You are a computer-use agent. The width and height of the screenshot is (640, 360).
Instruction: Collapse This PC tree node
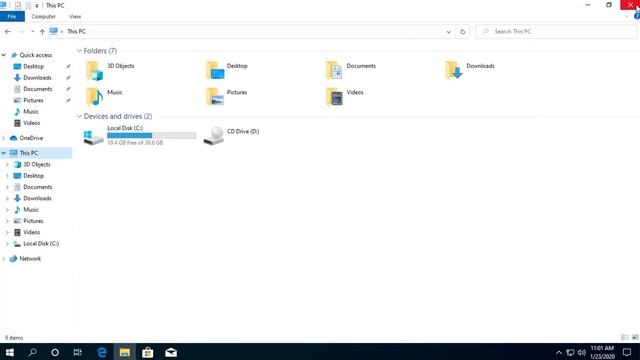pyautogui.click(x=4, y=153)
